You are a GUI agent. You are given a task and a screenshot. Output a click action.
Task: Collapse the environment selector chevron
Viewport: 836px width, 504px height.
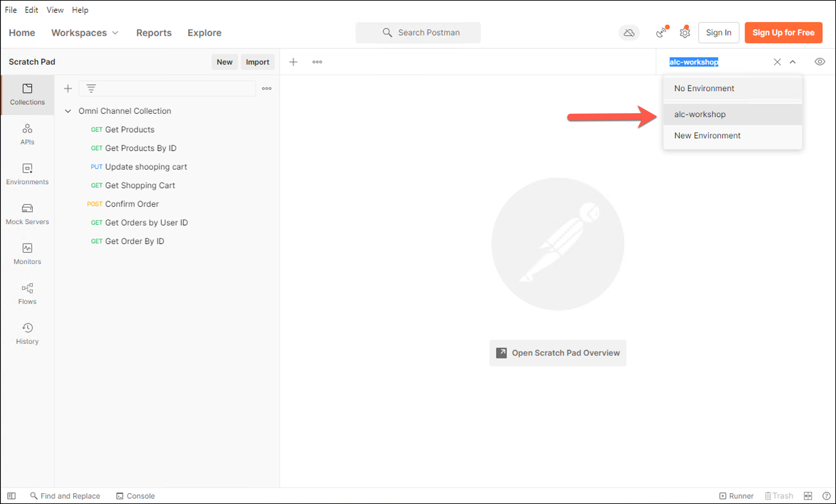coord(792,62)
